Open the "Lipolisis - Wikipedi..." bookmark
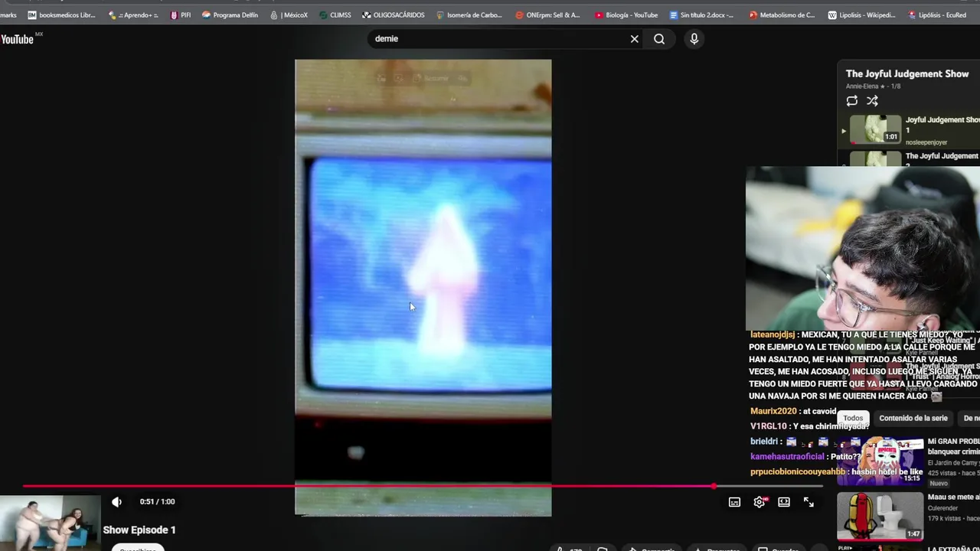Viewport: 980px width, 551px height. click(x=861, y=15)
